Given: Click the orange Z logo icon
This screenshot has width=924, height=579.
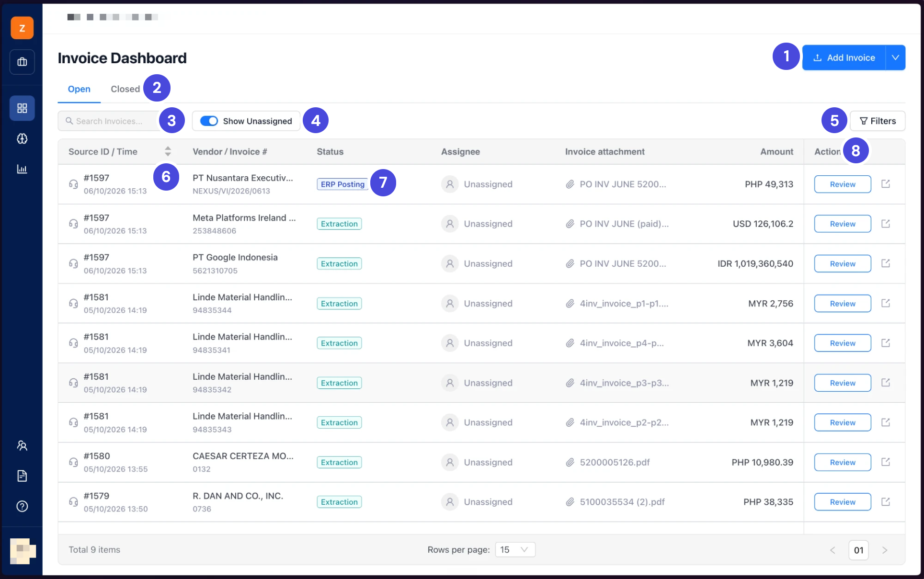Looking at the screenshot, I should [x=22, y=28].
